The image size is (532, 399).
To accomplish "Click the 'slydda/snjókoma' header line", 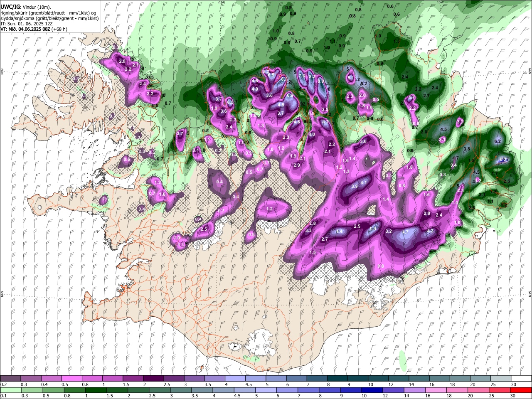I will coord(49,18).
